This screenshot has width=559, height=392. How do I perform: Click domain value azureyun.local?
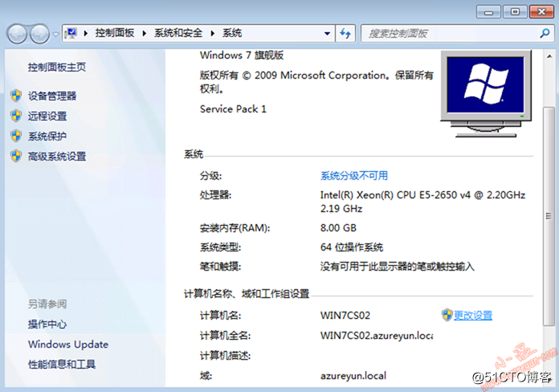[x=353, y=376]
